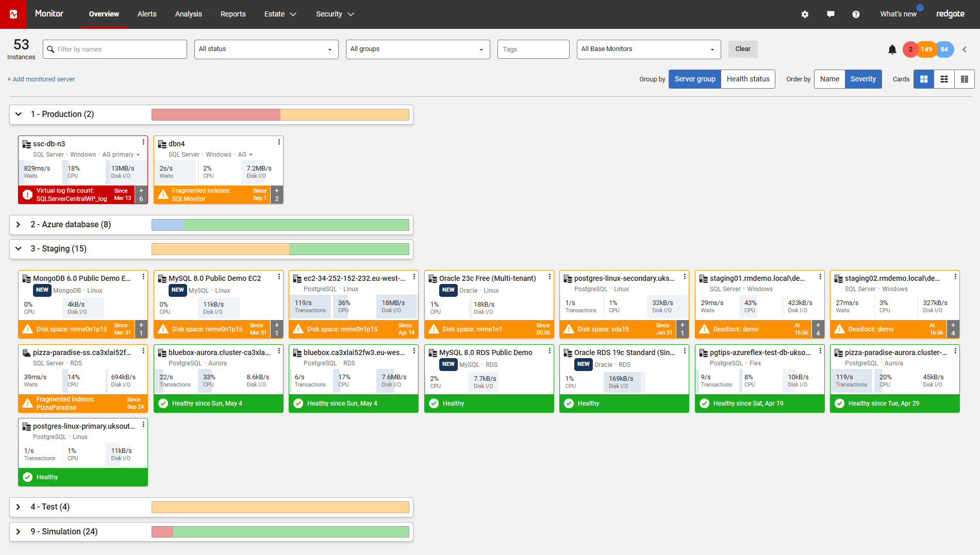
Task: Open the AG dropdown on dbn4 card
Action: point(245,155)
